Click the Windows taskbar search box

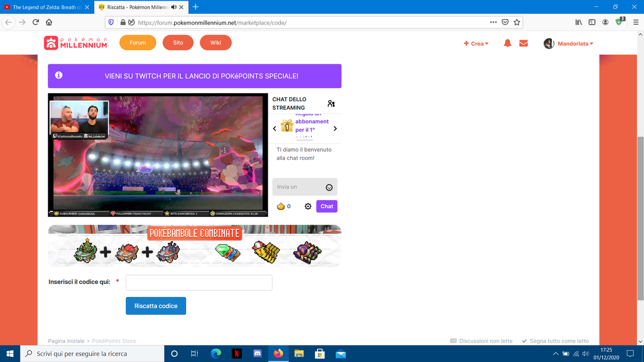coord(92,354)
